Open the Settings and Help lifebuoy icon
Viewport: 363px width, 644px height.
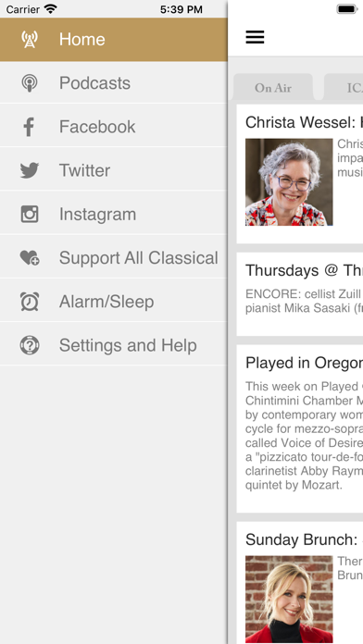coord(30,345)
